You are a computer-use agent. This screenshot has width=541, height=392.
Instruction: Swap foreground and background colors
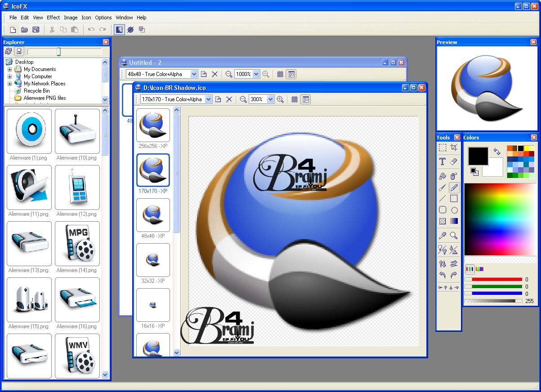497,151
